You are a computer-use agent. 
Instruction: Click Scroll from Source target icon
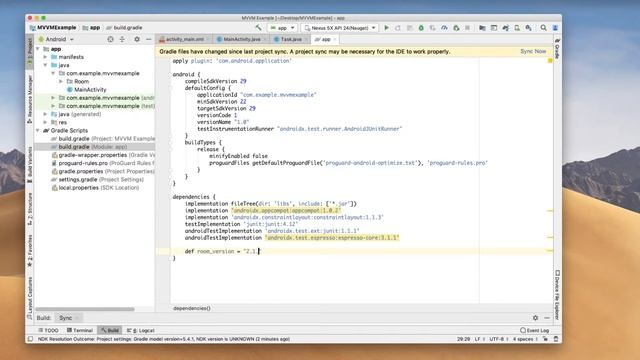(x=110, y=39)
